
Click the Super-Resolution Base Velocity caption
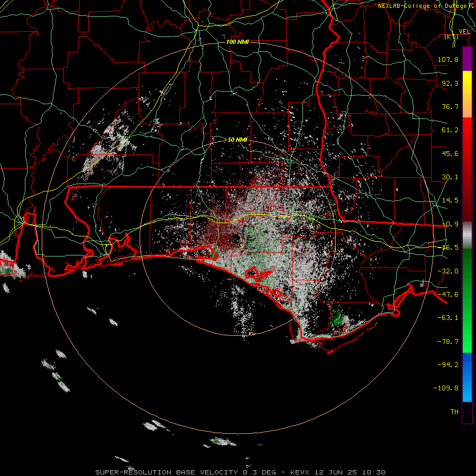click(x=241, y=472)
